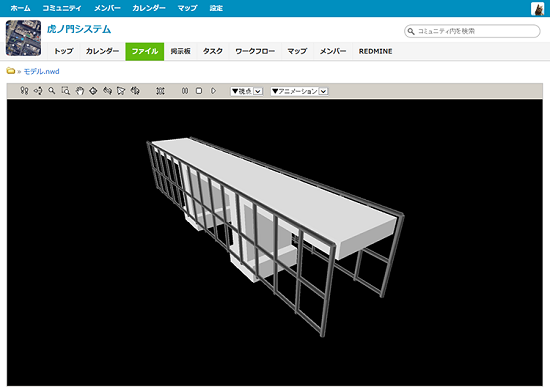
Task: Switch to the タスク tab
Action: coord(213,51)
